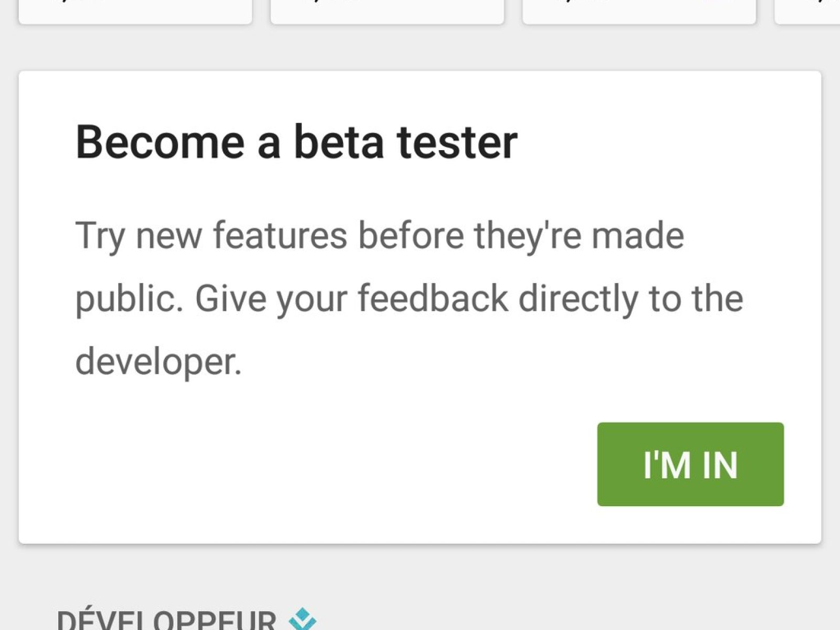The width and height of the screenshot is (840, 630).
Task: Click the word 'beta' in the heading
Action: pos(339,142)
